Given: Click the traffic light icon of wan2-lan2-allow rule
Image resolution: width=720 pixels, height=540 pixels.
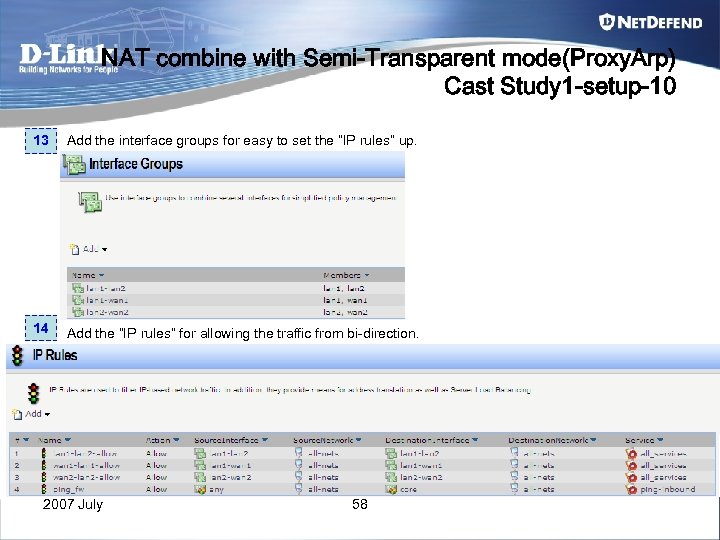Looking at the screenshot, I should click(x=44, y=477).
